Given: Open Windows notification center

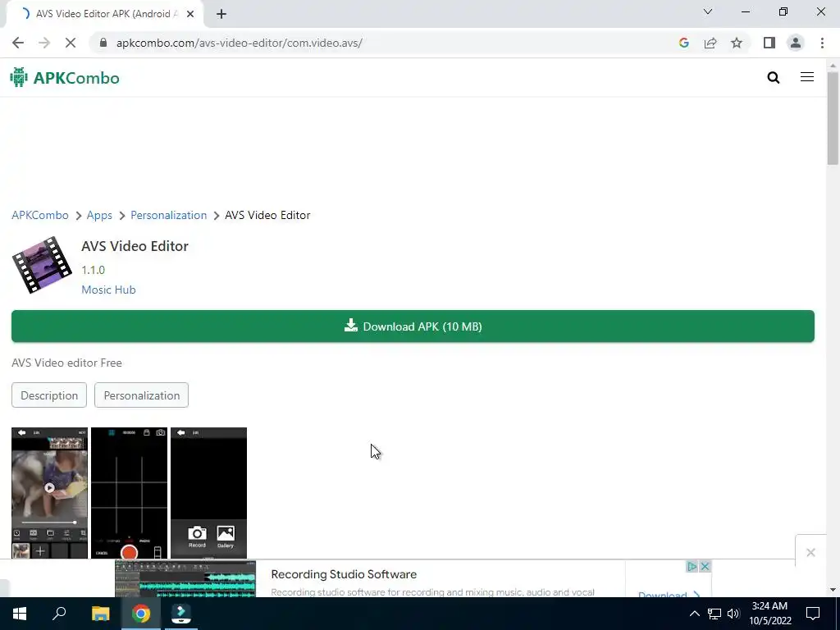Looking at the screenshot, I should pos(813,614).
